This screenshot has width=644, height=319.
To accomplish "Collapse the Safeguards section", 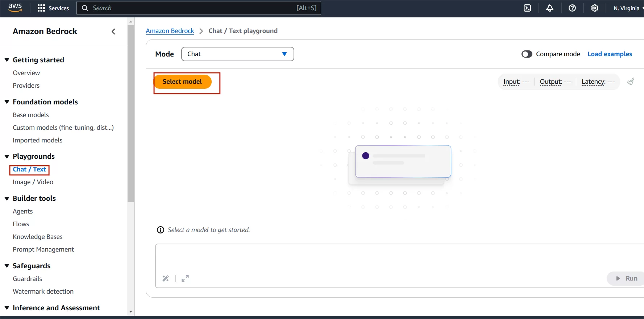I will click(x=7, y=266).
